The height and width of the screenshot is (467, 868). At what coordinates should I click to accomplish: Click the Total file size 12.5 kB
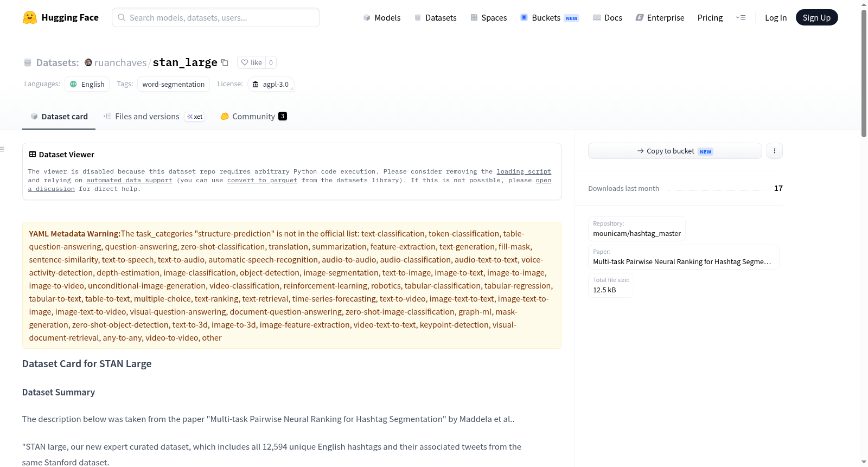(611, 285)
